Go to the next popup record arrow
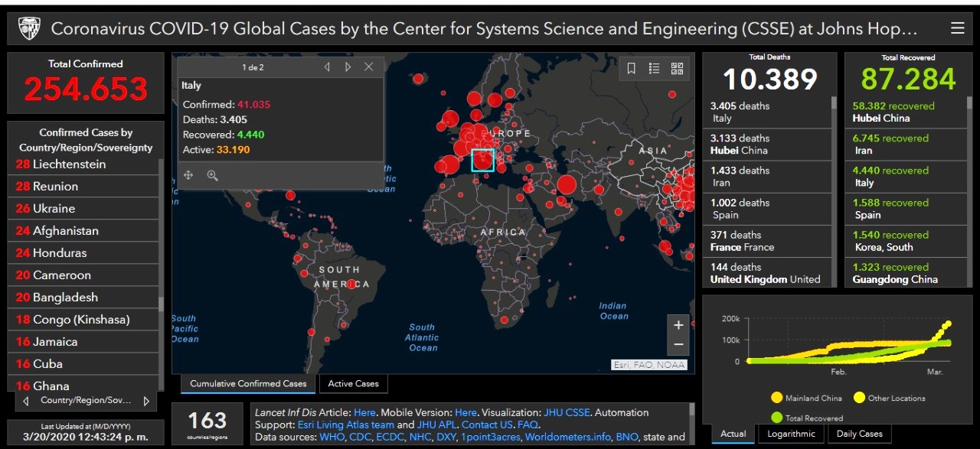Viewport: 980px width, 449px height. [x=348, y=67]
